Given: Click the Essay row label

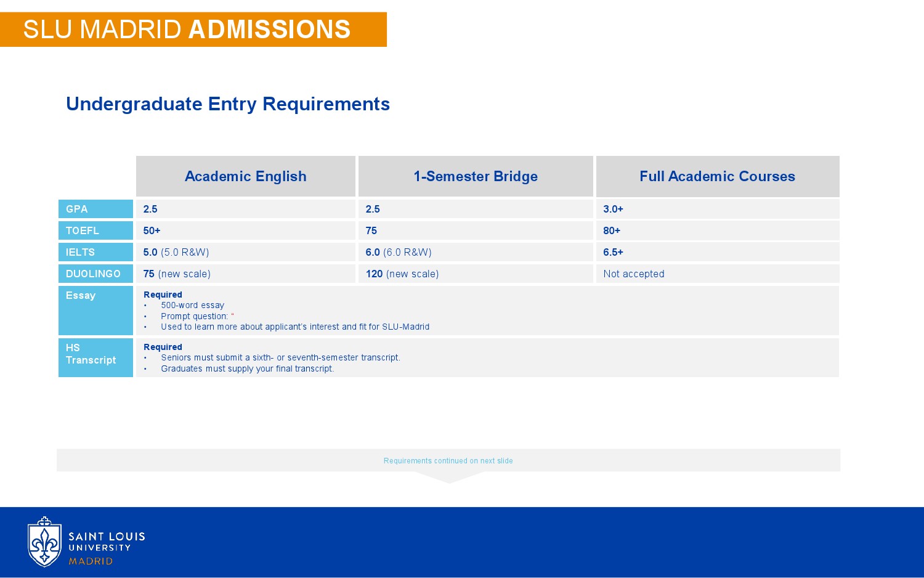Looking at the screenshot, I should 95,311.
